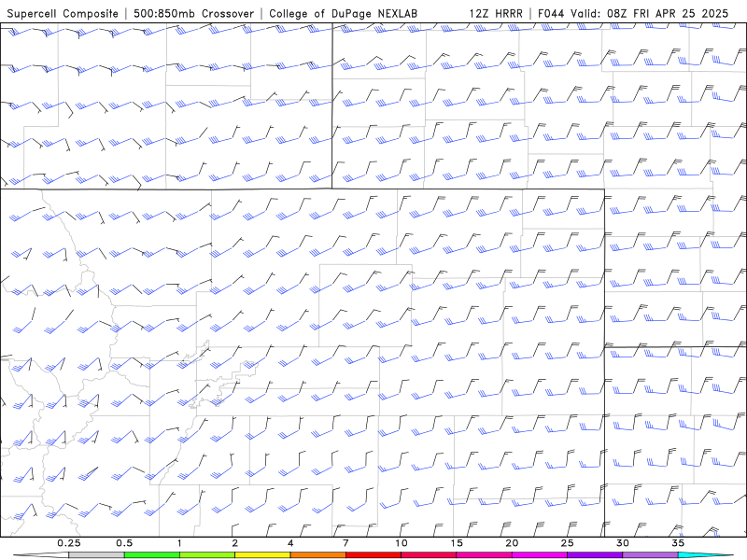Select the violet 25–30 color bar segment

click(595, 555)
